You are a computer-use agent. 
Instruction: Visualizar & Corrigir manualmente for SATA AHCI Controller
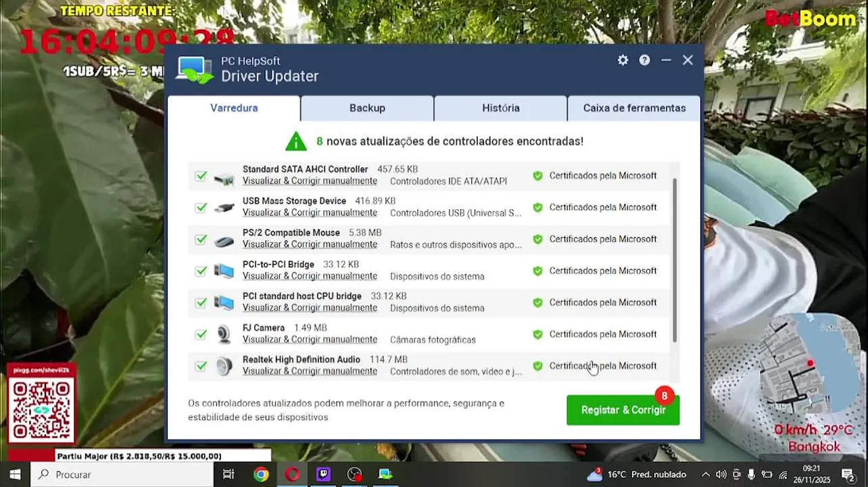pos(310,181)
